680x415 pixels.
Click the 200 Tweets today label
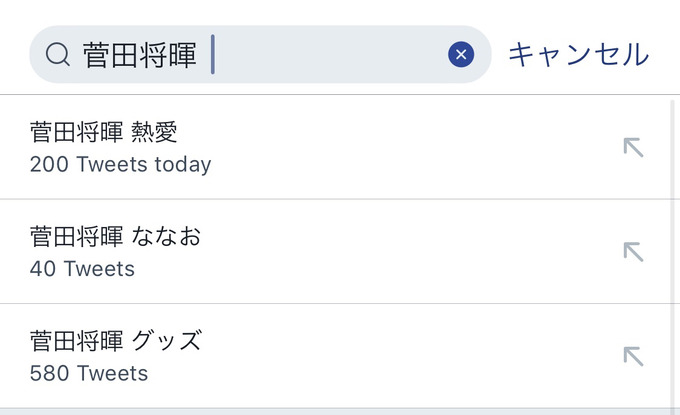120,165
